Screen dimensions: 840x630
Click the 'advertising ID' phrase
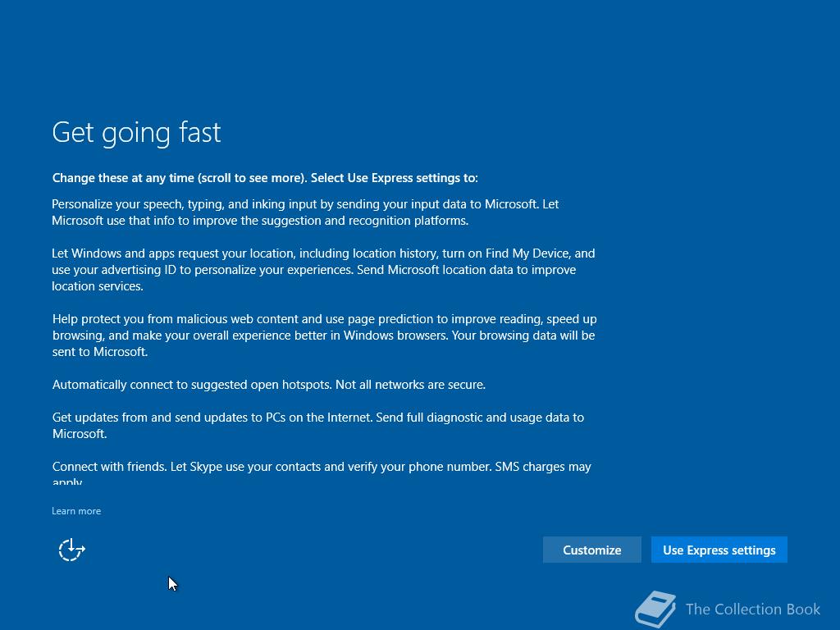coord(139,270)
